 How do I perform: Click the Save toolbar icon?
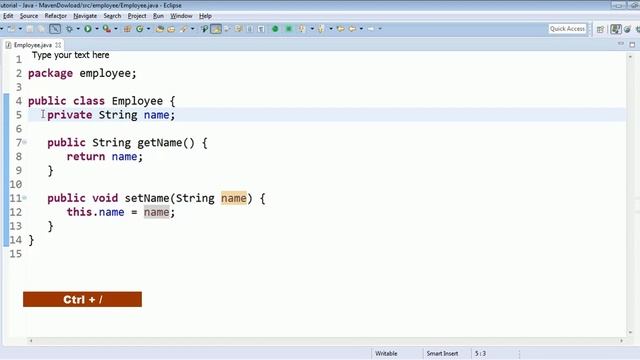(30, 29)
